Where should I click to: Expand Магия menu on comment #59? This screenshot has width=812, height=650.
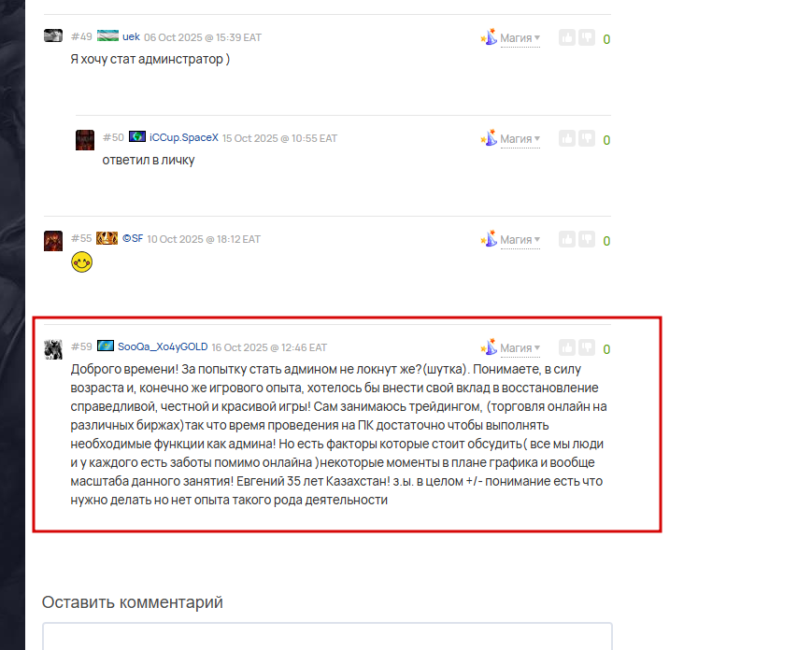[520, 348]
